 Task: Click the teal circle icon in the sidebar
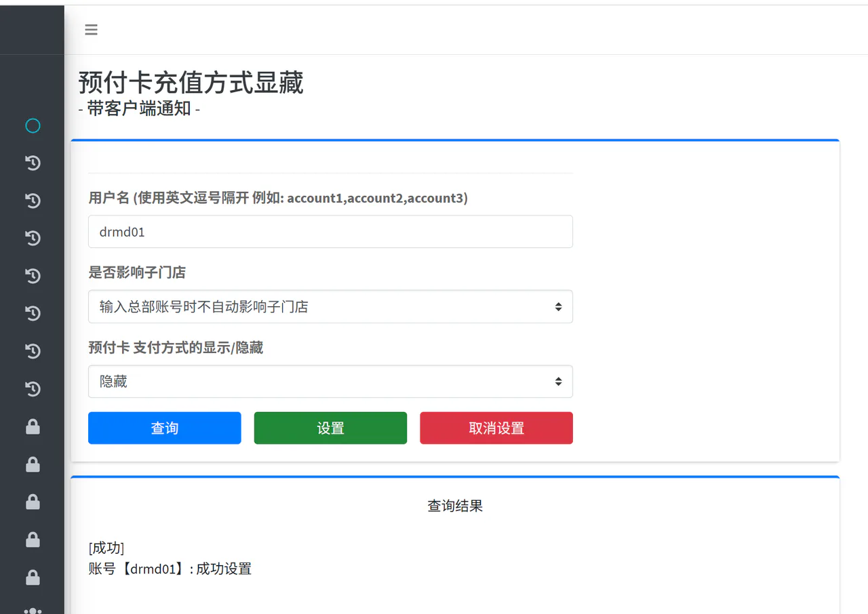(x=33, y=125)
